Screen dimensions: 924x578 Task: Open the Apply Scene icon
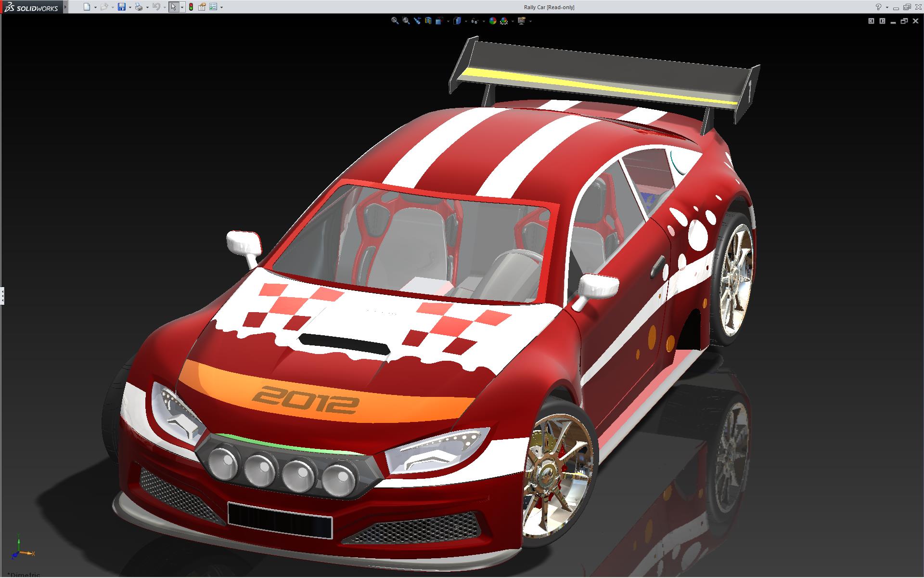point(504,21)
